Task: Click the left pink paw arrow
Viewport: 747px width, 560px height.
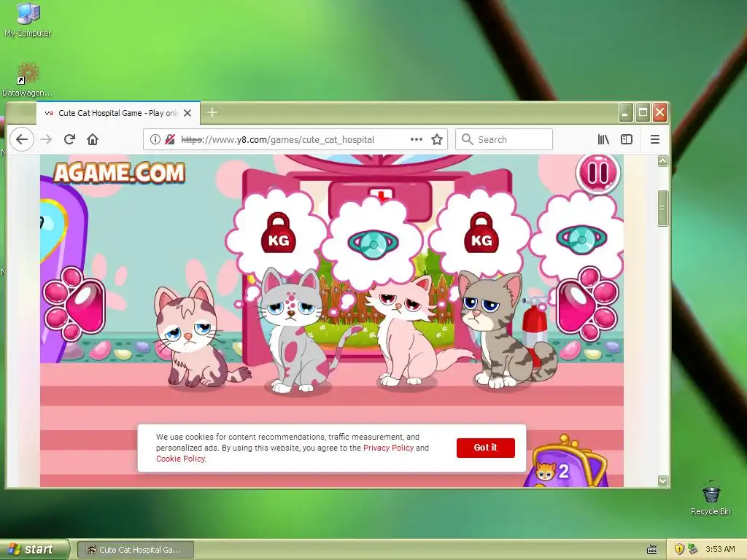Action: 75,304
